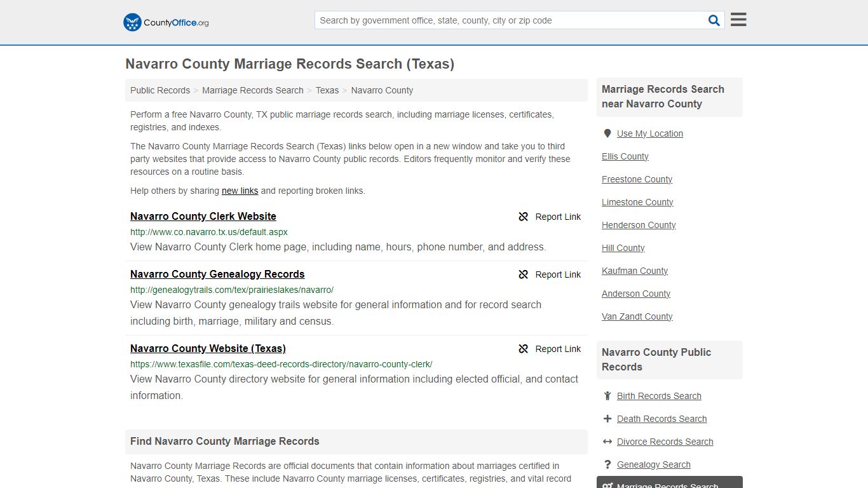Go to Public Records breadcrumb

tap(160, 90)
